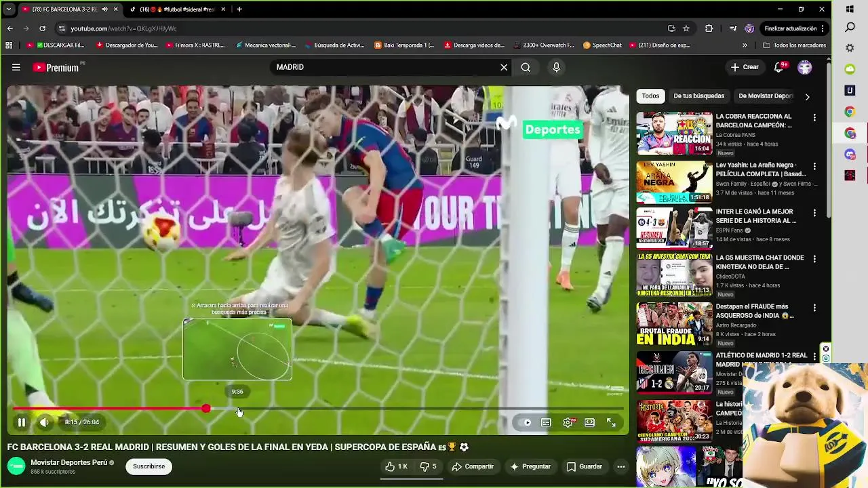Open YouTube notifications bell
Image resolution: width=868 pixels, height=488 pixels.
(779, 67)
